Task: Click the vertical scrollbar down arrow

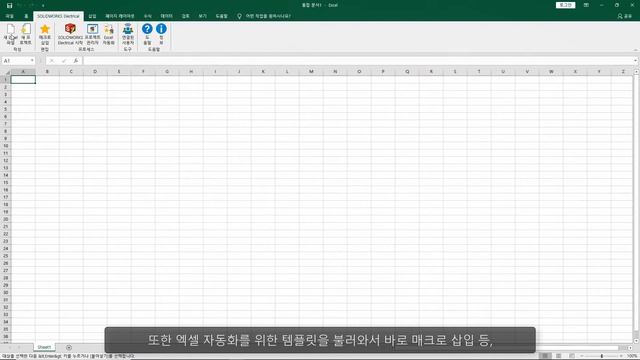Action: [x=636, y=341]
